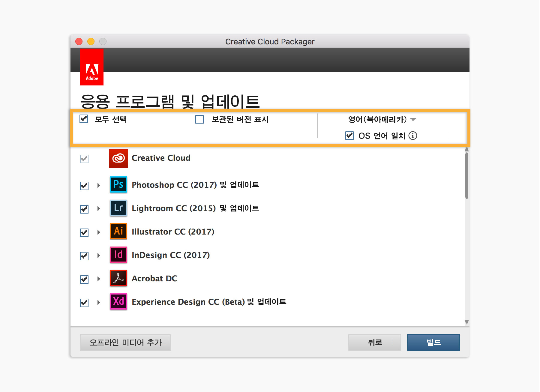Select the InDesign CC (2017) label
Screen dimensions: 540x392
[171, 255]
